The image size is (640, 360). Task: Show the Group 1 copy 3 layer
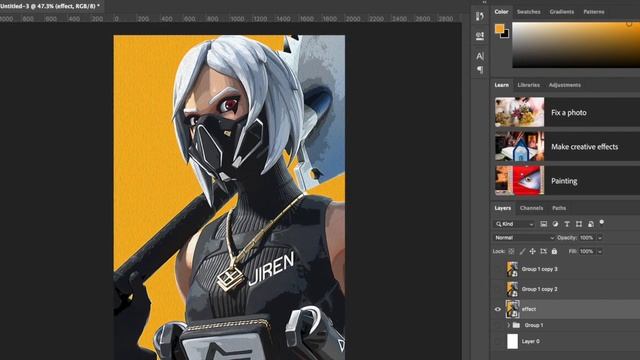pyautogui.click(x=498, y=269)
